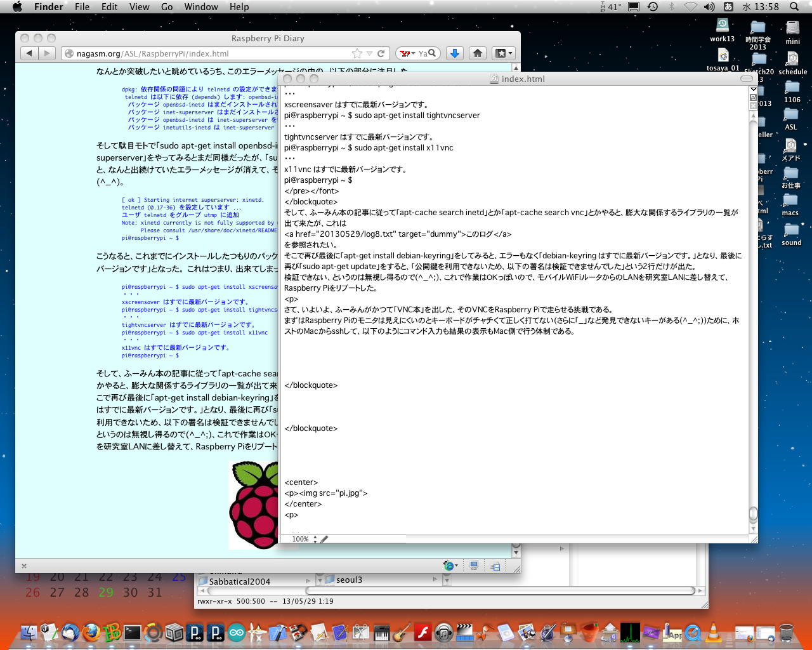
Task: Toggle the editor toolbar pill button
Action: [x=747, y=79]
